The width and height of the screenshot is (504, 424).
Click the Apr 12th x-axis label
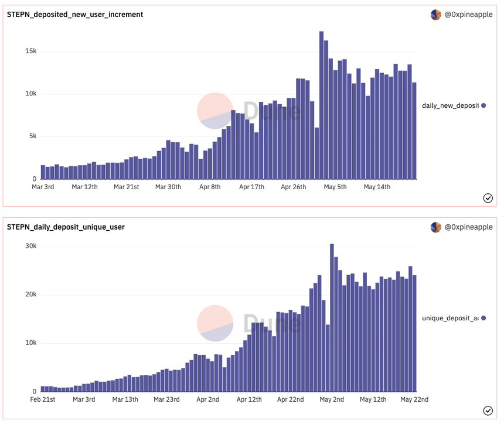249,399
